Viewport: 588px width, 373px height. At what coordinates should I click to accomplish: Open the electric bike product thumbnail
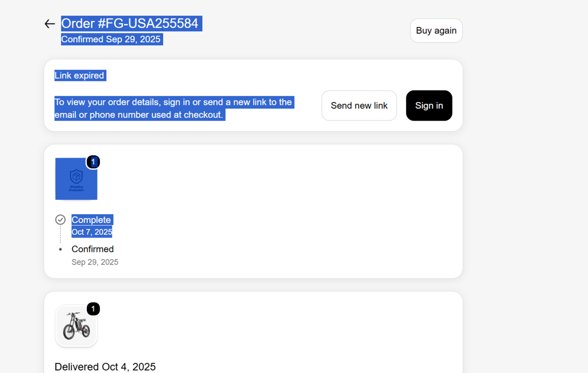click(76, 326)
